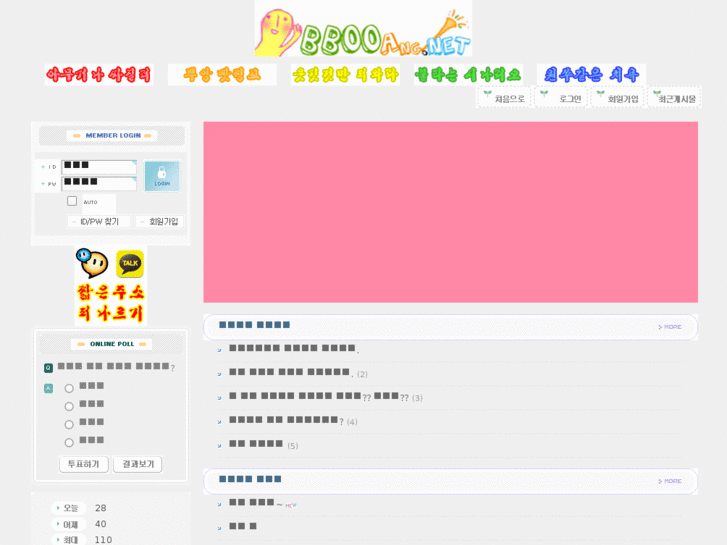Viewport: 727px width, 545px height.
Task: Click the 오늘 today visitor label
Action: click(x=70, y=508)
